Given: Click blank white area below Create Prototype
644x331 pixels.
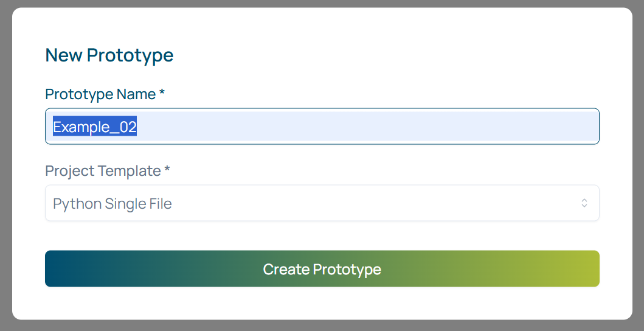Looking at the screenshot, I should coord(322,303).
